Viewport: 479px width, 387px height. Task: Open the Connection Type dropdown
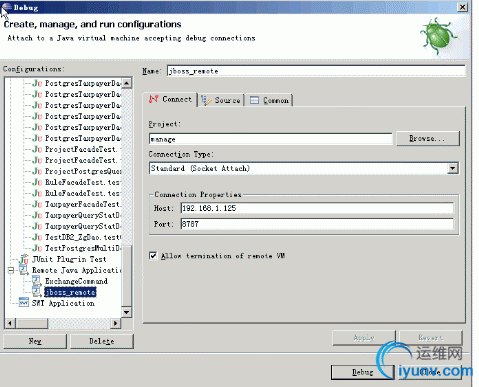(x=452, y=168)
